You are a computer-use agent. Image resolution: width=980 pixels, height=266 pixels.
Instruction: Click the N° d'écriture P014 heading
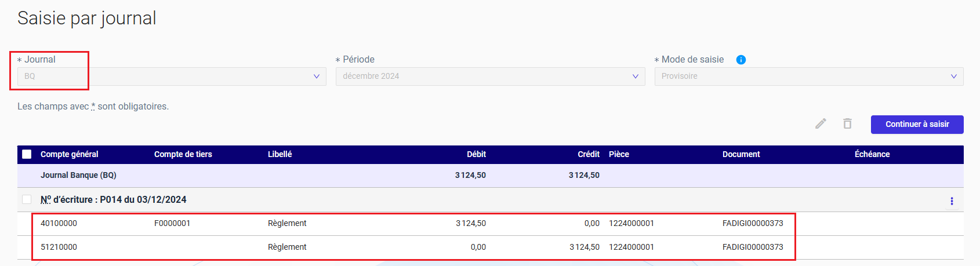[x=114, y=200]
